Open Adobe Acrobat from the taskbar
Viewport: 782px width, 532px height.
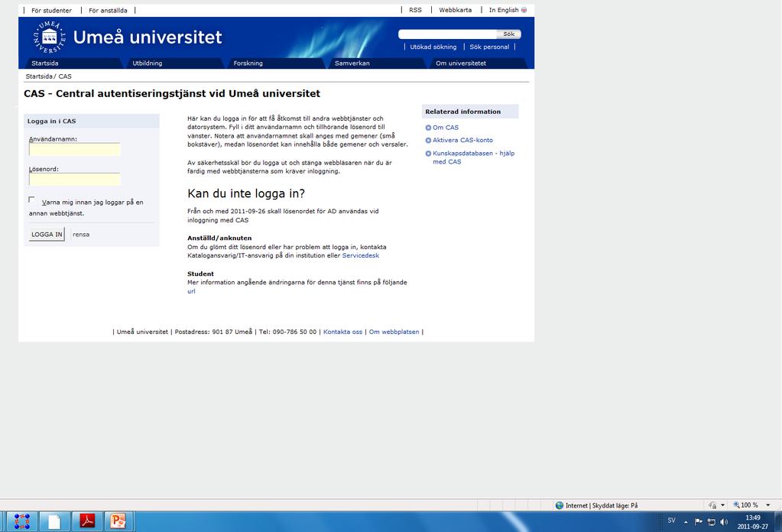[x=87, y=521]
